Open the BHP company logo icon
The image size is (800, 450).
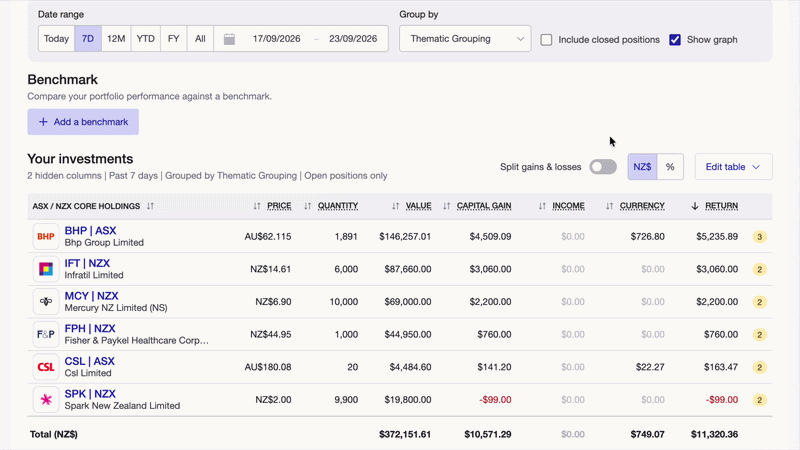46,236
